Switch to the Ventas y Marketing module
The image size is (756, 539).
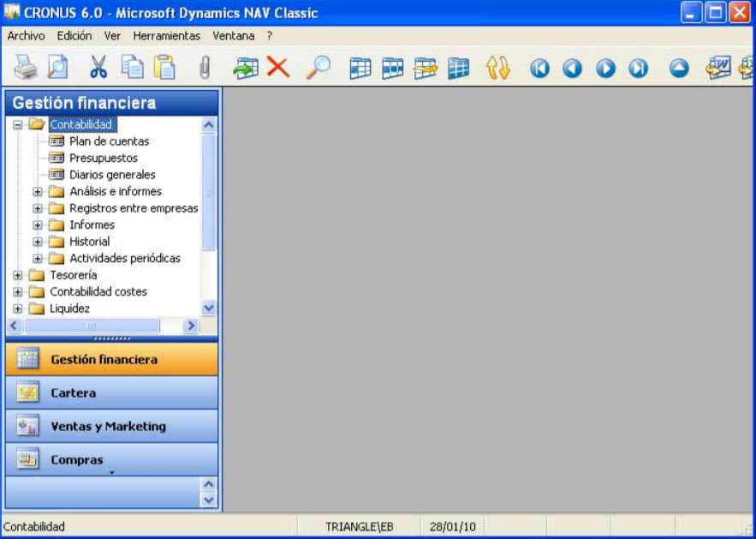pos(108,427)
